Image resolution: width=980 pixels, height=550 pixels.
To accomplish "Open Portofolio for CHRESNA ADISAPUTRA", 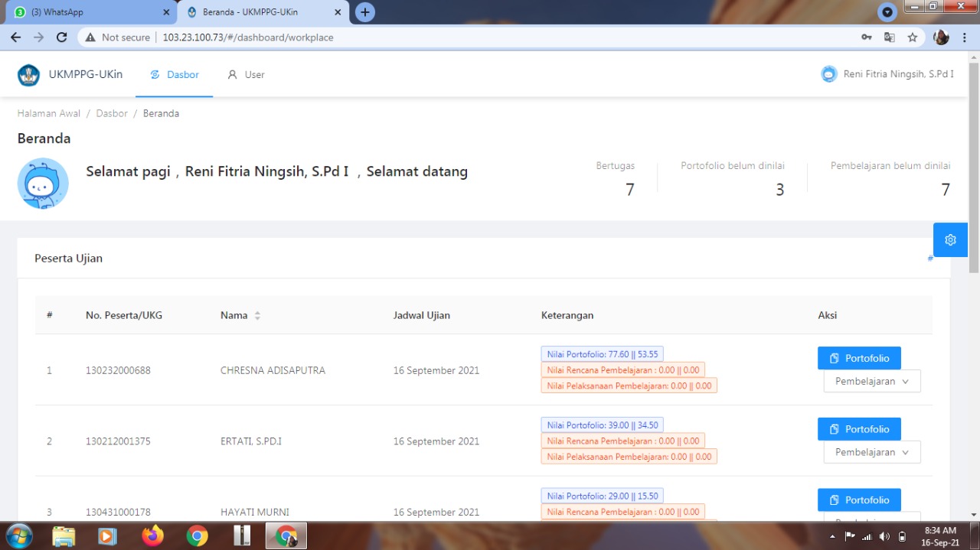I will 859,358.
